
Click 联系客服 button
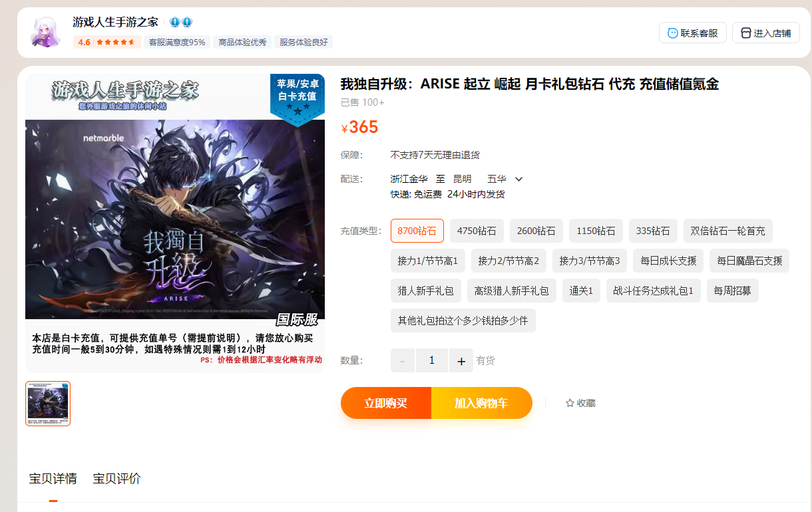[x=692, y=33]
